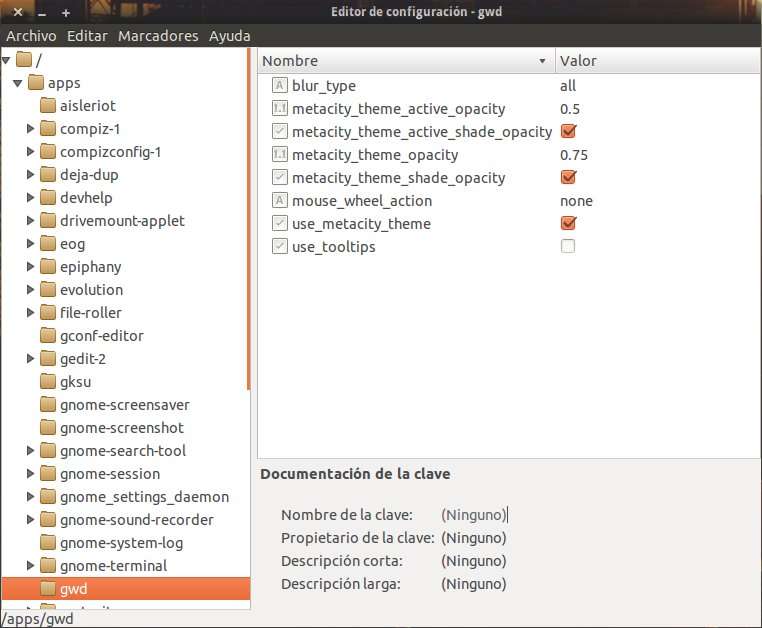Select the aisleriot folder icon
This screenshot has width=762, height=628.
click(48, 106)
